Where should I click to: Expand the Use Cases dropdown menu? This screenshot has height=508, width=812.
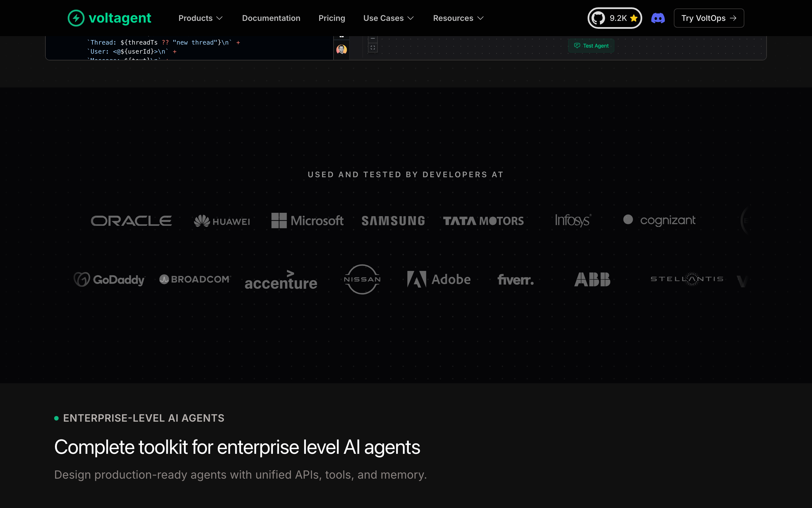tap(389, 18)
